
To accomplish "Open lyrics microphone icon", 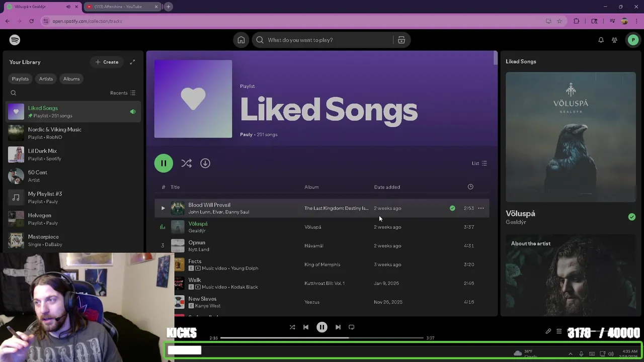I will tap(548, 331).
